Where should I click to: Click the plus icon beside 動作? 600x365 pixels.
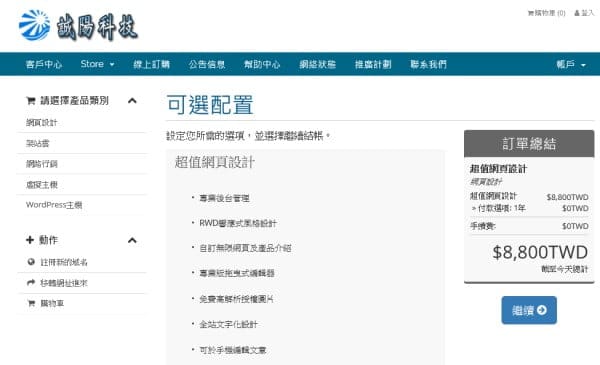[30, 240]
